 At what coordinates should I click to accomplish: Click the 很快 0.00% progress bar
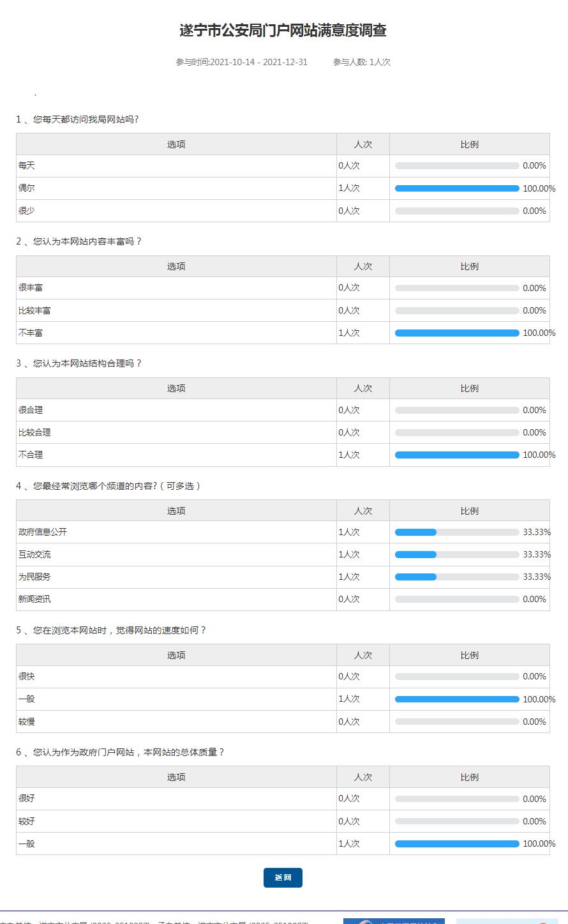tap(457, 676)
